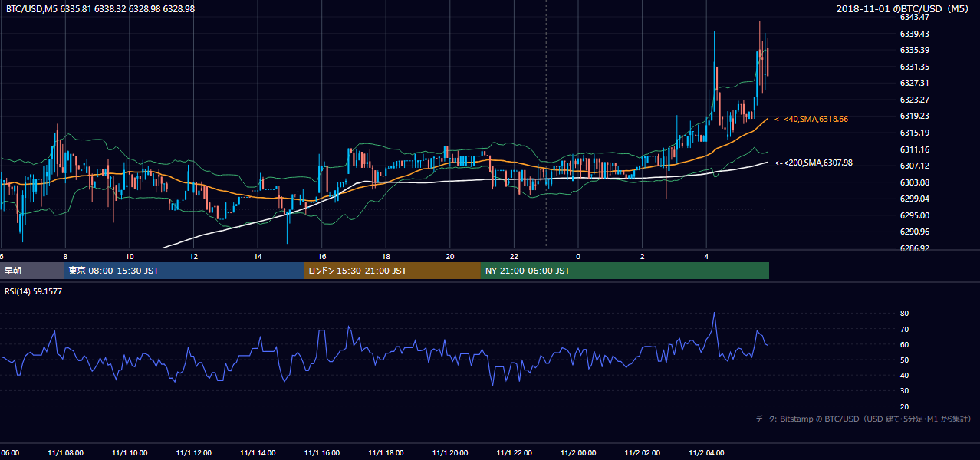Click RSI axis level 20

[x=904, y=406]
